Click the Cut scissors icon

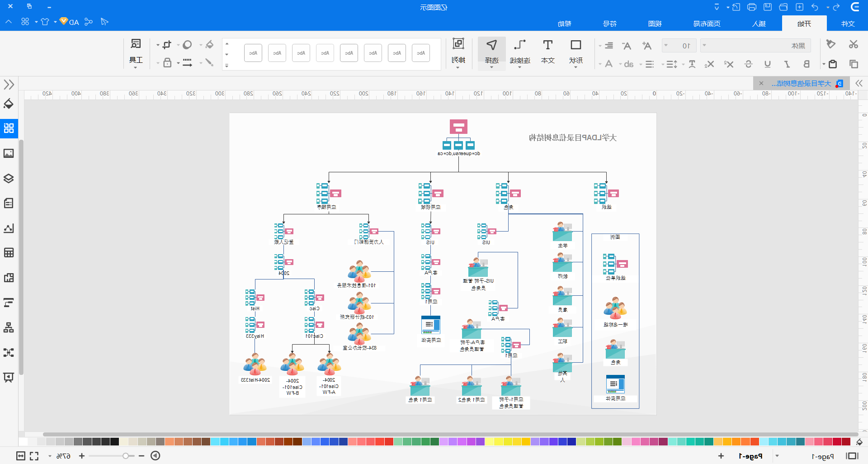point(853,44)
